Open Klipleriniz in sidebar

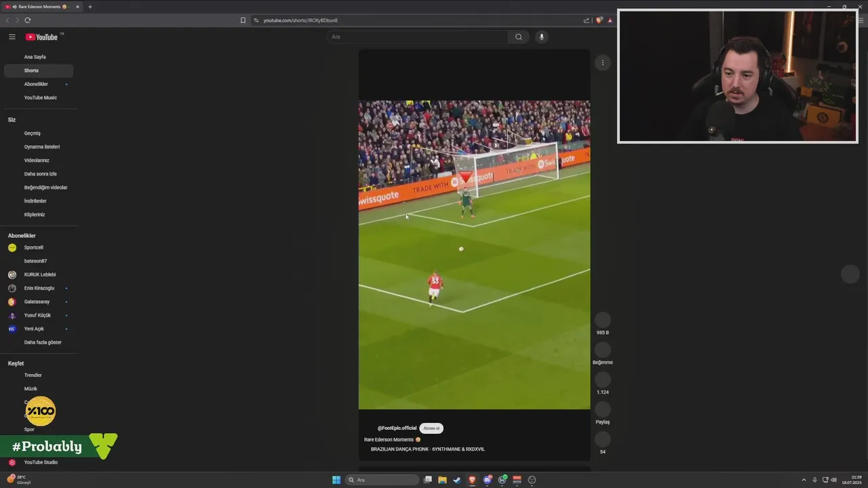pyautogui.click(x=35, y=215)
